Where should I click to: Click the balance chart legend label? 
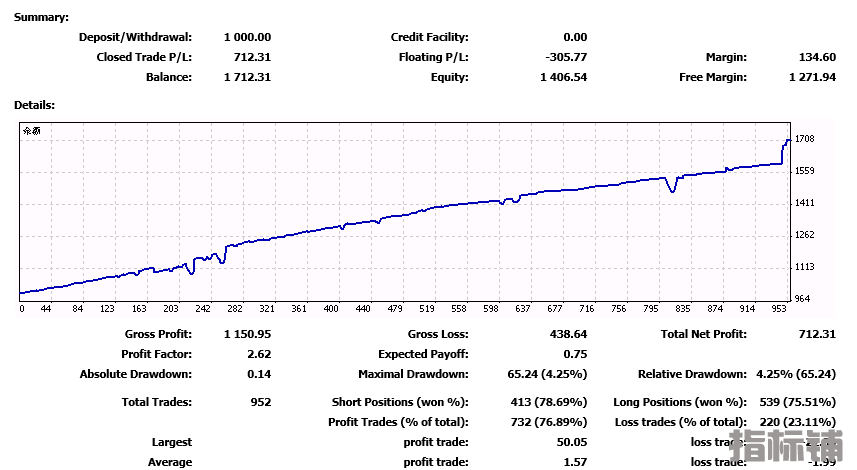point(32,131)
